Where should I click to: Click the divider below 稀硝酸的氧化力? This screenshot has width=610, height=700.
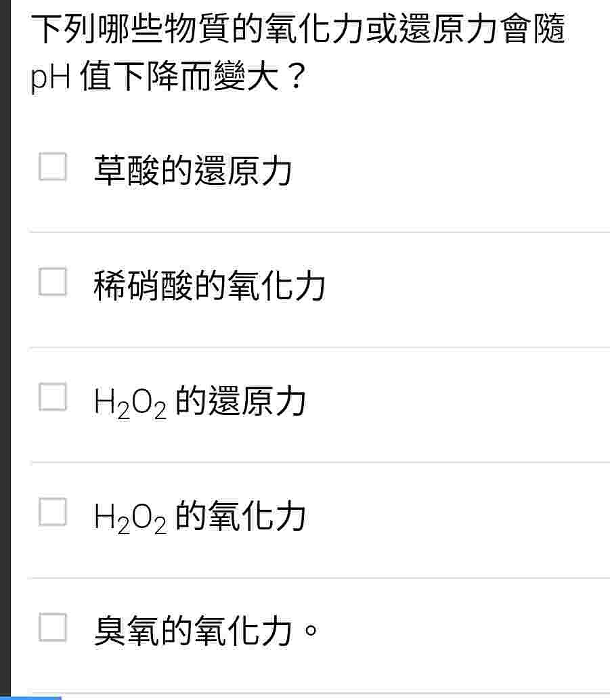319,347
